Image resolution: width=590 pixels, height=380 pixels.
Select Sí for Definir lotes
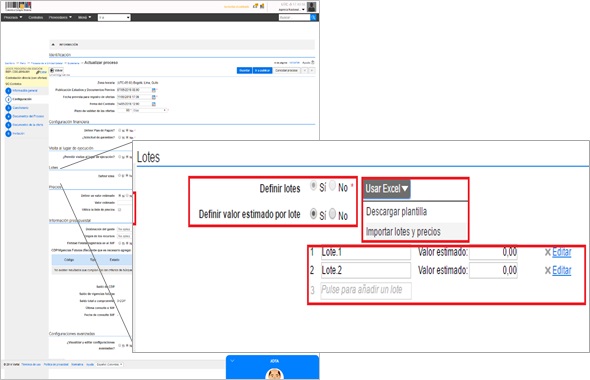(x=313, y=185)
